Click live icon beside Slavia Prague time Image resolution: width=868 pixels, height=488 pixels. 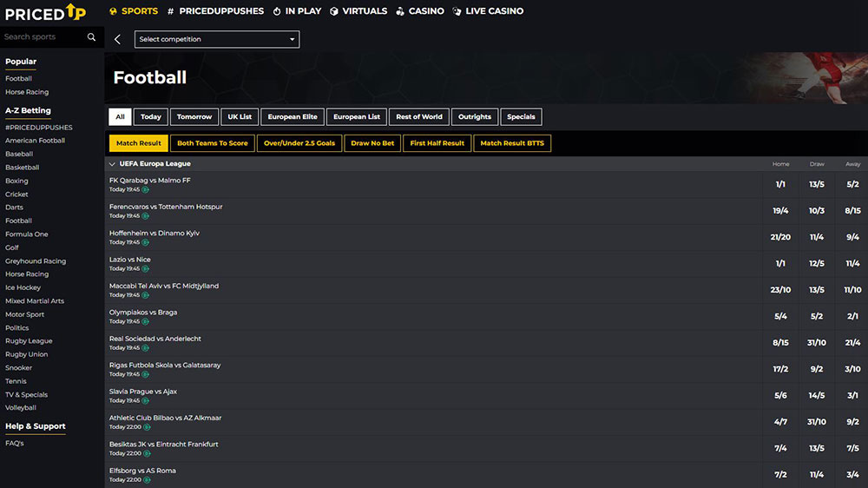(x=145, y=400)
